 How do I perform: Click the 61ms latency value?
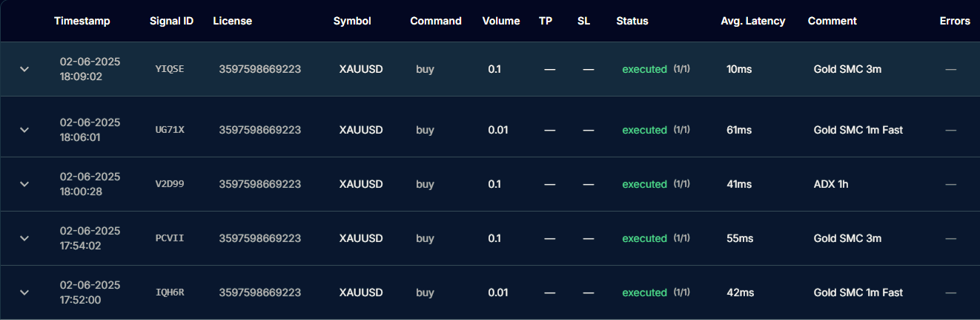point(739,130)
